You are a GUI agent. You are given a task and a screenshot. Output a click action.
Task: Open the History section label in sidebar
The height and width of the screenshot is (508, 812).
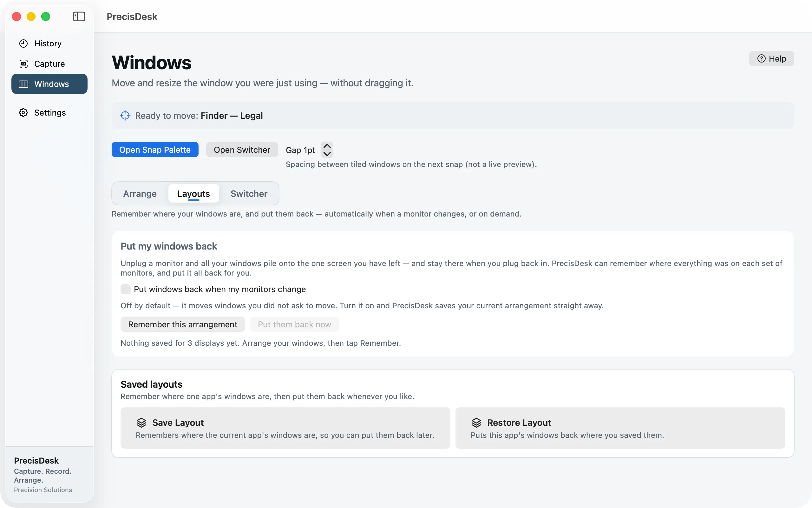[48, 43]
